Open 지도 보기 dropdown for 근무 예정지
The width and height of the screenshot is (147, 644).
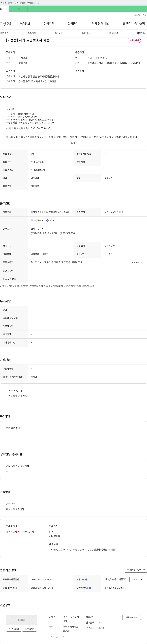pos(137,262)
